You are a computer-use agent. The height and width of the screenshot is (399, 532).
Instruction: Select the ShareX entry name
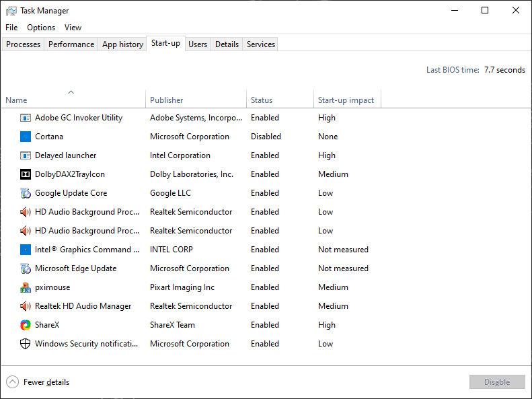click(x=47, y=325)
